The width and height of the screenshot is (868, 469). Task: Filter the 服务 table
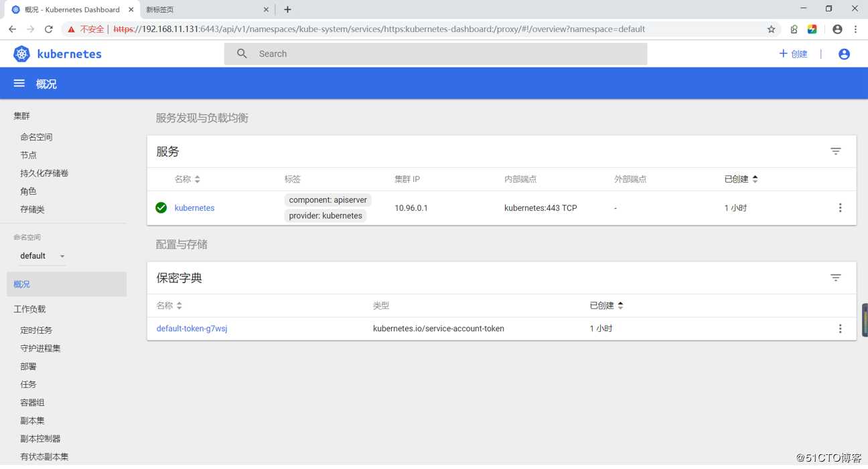(x=836, y=151)
